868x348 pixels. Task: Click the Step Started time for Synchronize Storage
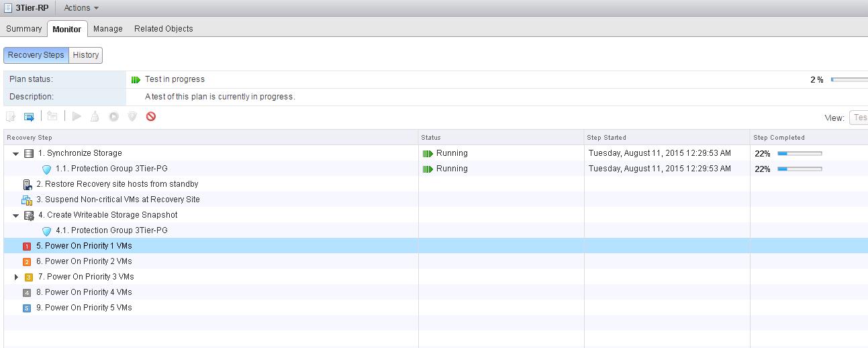click(659, 153)
